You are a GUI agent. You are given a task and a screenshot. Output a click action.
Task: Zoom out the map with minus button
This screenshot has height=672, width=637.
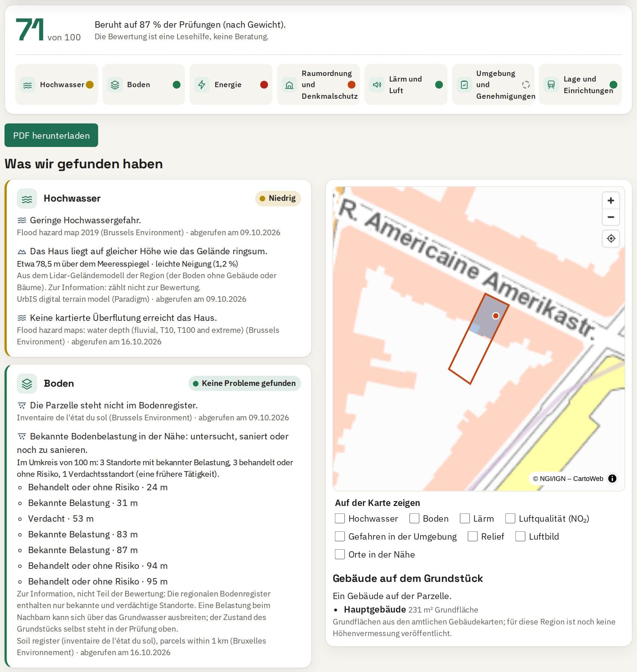point(611,217)
